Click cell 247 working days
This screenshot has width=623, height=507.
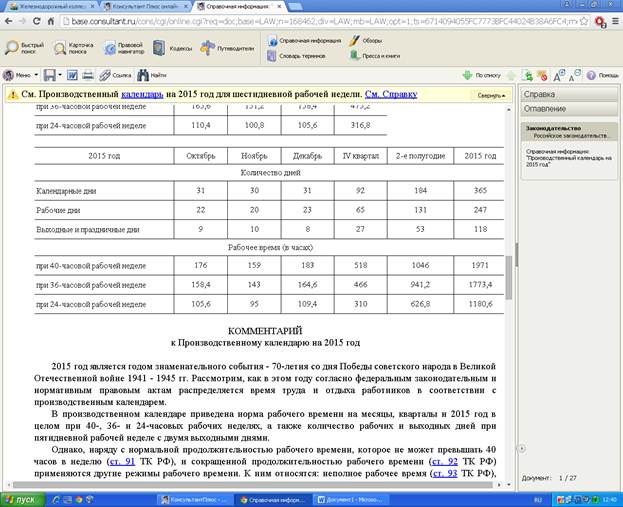click(480, 210)
